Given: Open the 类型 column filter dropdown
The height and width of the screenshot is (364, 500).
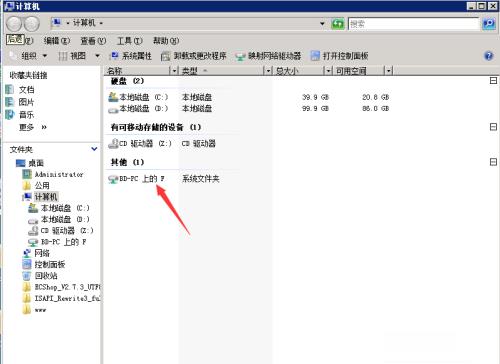Looking at the screenshot, I should pyautogui.click(x=268, y=70).
